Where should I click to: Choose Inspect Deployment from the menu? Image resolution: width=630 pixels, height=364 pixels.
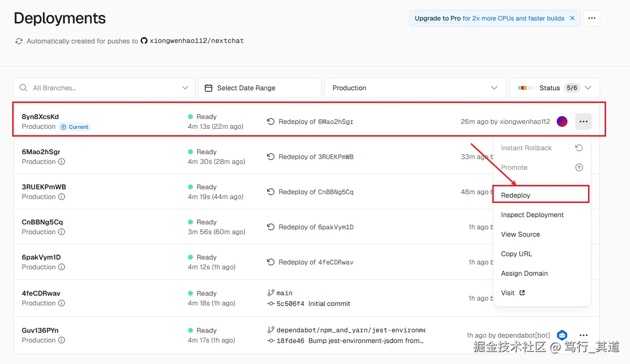pyautogui.click(x=532, y=215)
